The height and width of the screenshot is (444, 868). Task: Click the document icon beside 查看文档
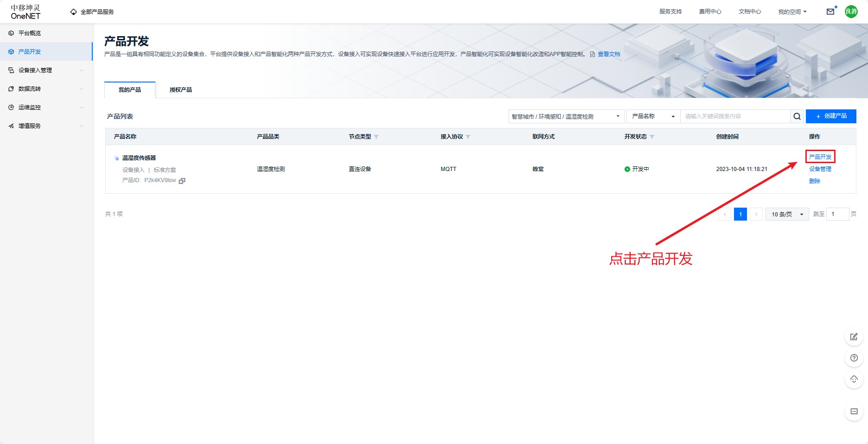[x=593, y=54]
